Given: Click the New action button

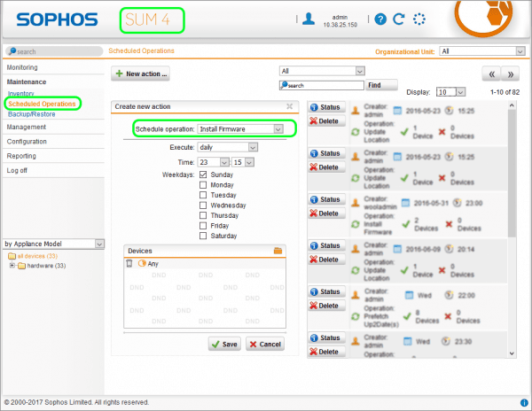Looking at the screenshot, I should click(140, 74).
